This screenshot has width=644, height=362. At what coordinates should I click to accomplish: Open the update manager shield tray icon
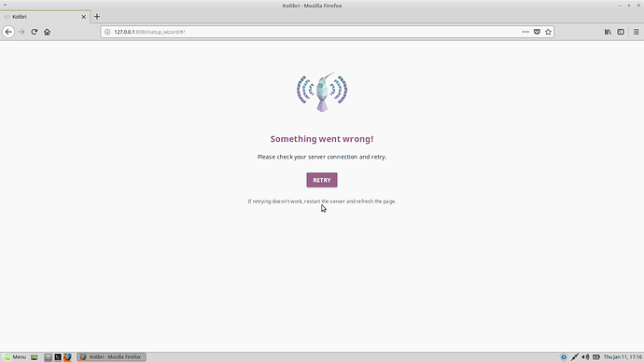pyautogui.click(x=564, y=357)
